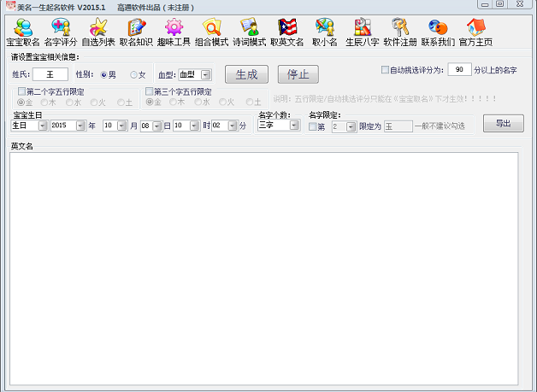Enable 第二个字五行限定 checkbox
Viewport: 537px width, 392px height.
point(21,91)
